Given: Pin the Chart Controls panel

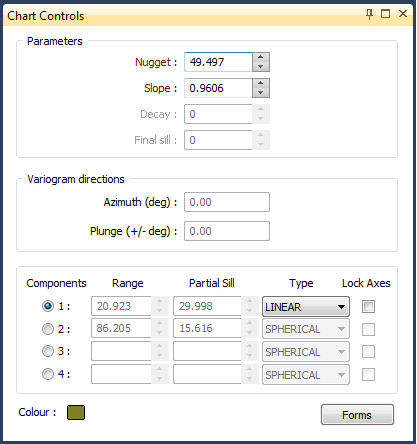Looking at the screenshot, I should [369, 14].
